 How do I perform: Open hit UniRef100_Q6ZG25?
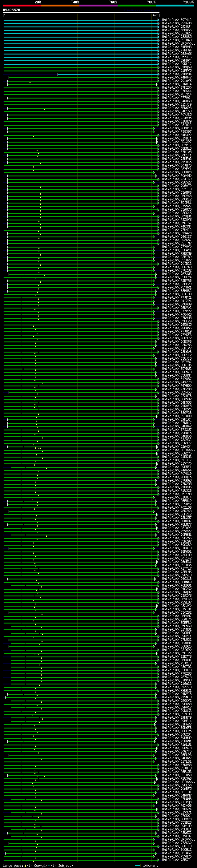[177, 33]
